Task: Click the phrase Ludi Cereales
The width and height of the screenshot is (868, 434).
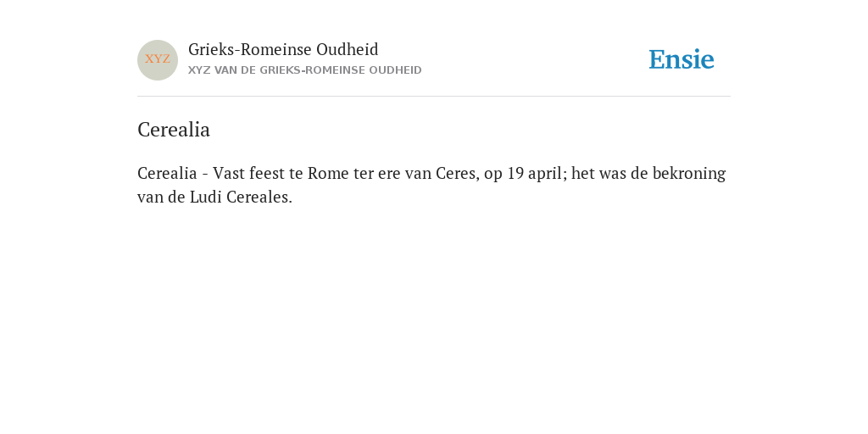Action: [241, 197]
